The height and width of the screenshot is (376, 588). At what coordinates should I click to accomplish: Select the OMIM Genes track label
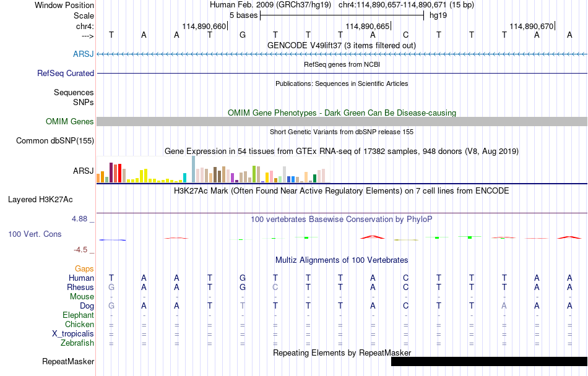click(x=69, y=121)
